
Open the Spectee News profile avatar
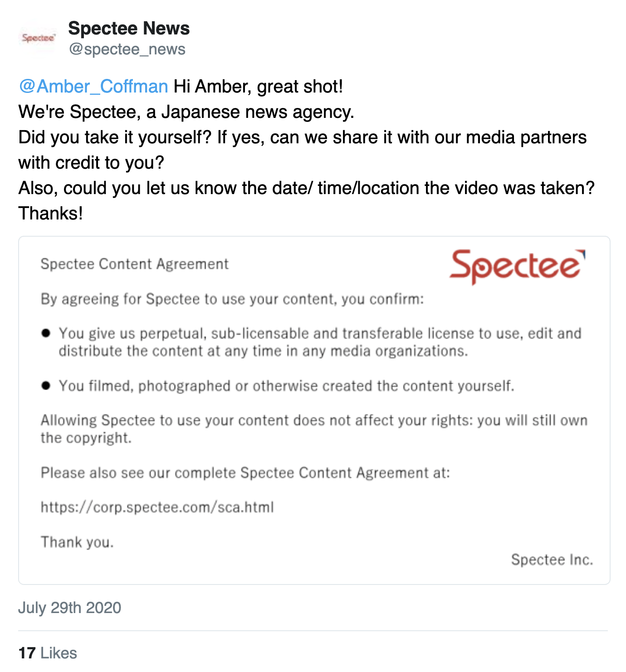38,38
